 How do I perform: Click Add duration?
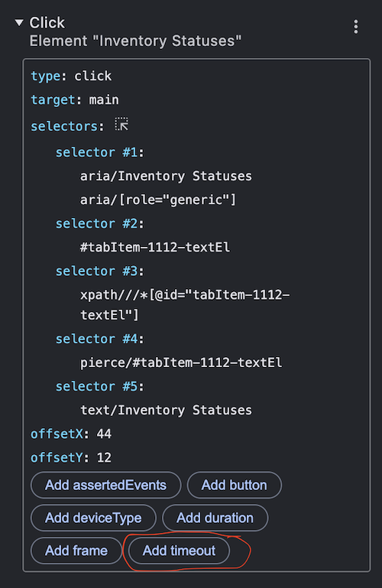click(215, 518)
